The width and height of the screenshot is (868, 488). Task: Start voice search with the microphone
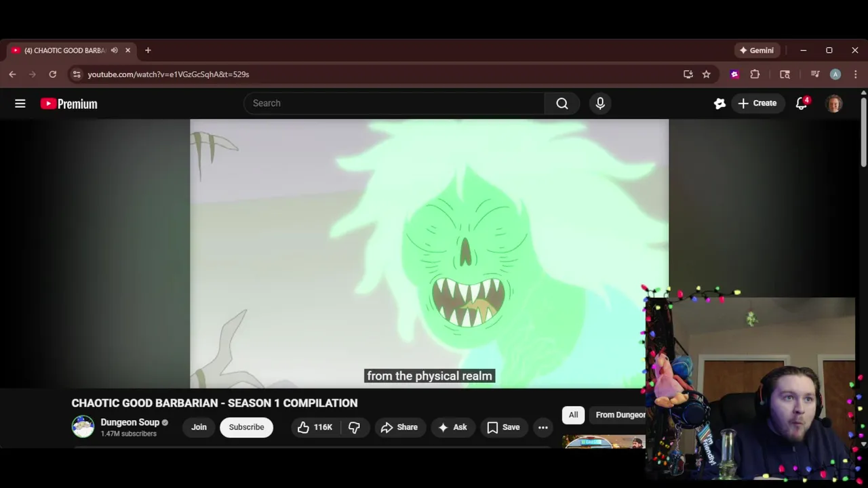click(600, 103)
